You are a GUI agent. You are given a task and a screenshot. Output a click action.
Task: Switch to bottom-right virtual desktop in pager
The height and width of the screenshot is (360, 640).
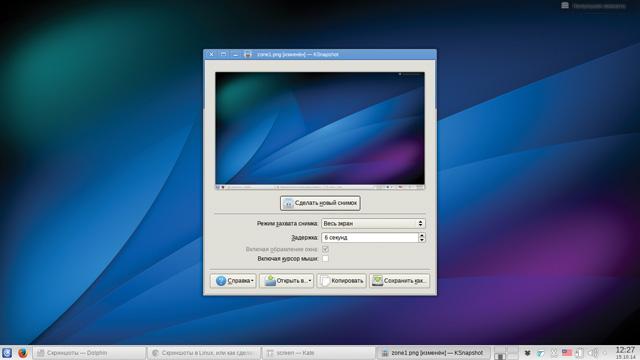pos(513,357)
